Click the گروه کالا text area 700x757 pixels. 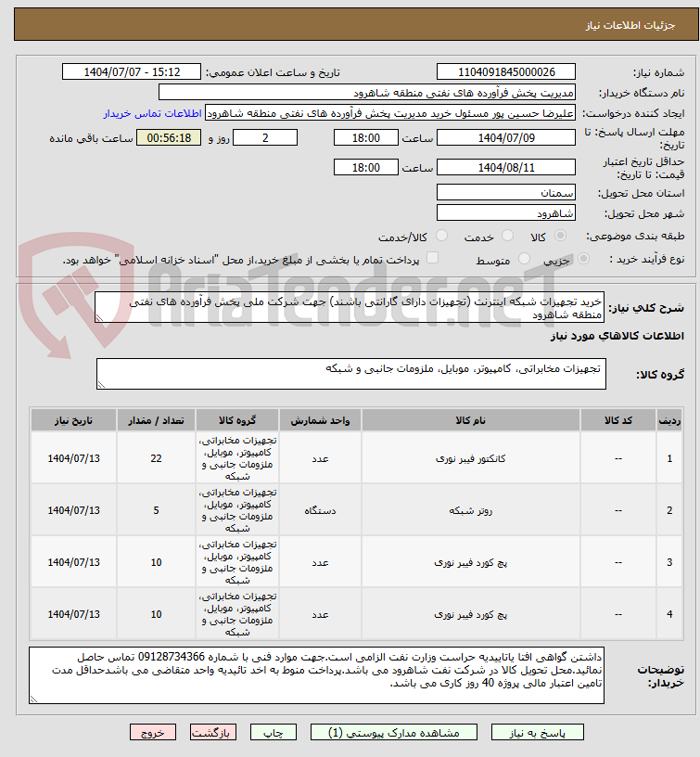coord(351,374)
